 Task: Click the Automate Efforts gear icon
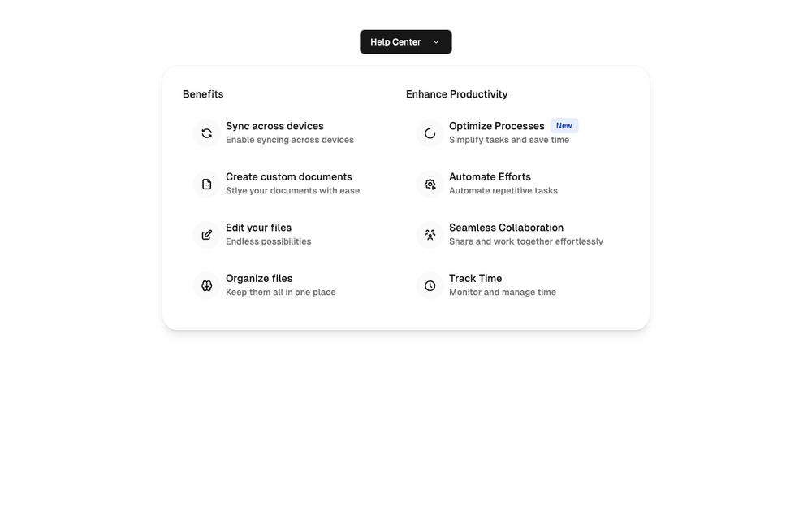click(430, 184)
